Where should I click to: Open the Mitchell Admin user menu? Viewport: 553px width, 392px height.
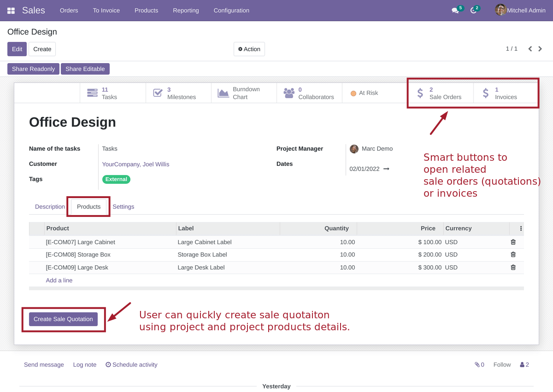click(520, 10)
